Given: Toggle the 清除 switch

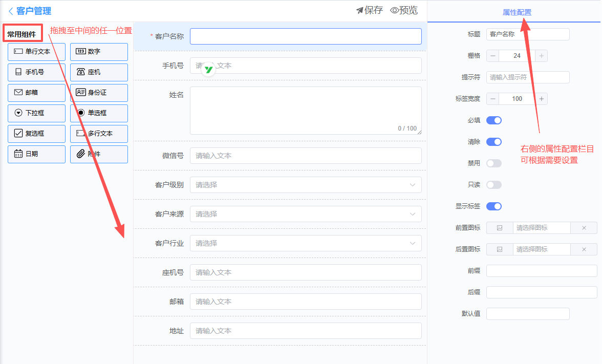Looking at the screenshot, I should tap(494, 142).
